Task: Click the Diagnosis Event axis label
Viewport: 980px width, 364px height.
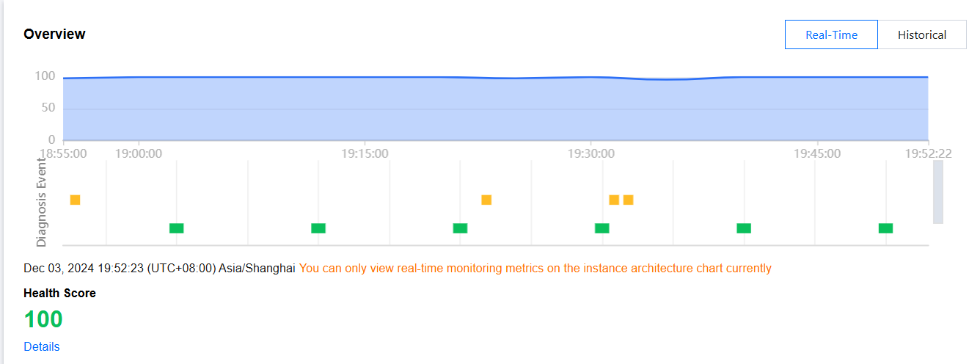Action: click(42, 202)
